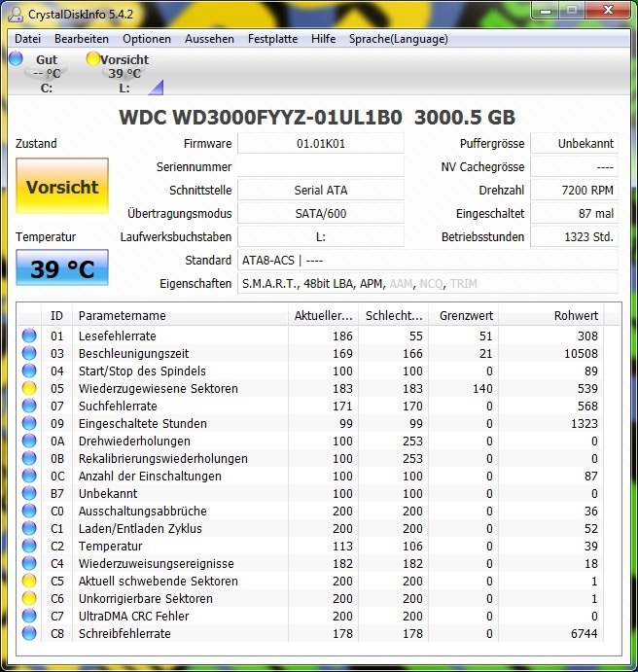Click the status icon for Start/Stop des Spindels
638x672 pixels.
pyautogui.click(x=29, y=371)
